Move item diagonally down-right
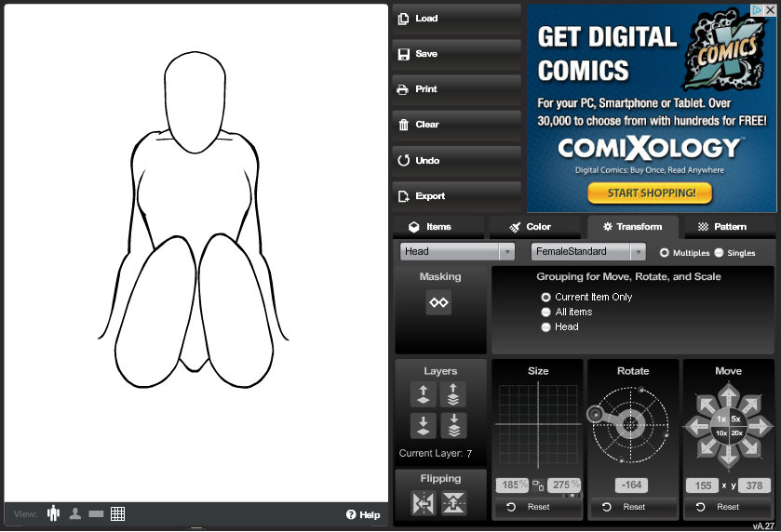The height and width of the screenshot is (532, 781). (x=750, y=447)
